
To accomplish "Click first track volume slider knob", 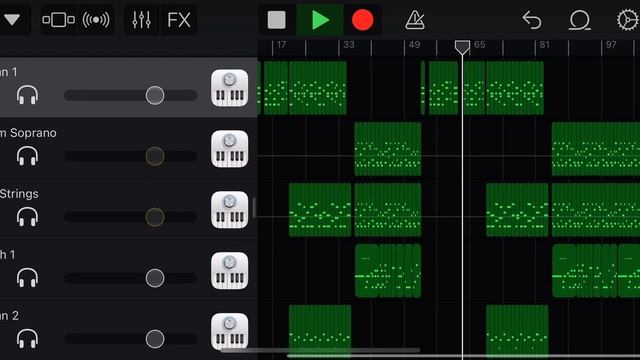I will pos(155,96).
